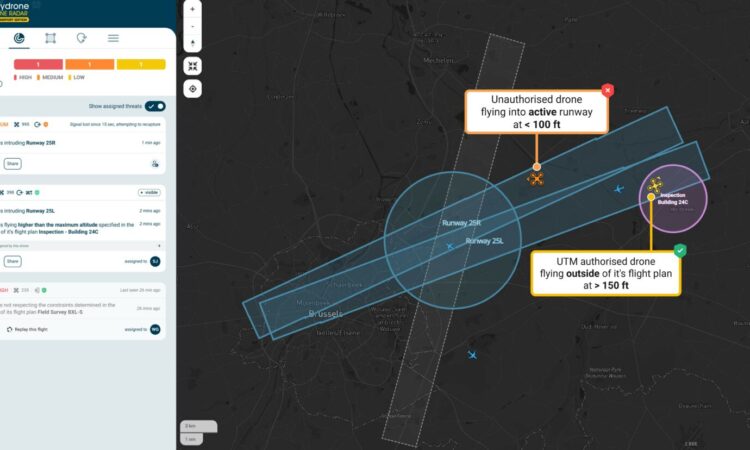Click the assign-user icon on Runway 25R card
The height and width of the screenshot is (450, 750).
click(155, 163)
